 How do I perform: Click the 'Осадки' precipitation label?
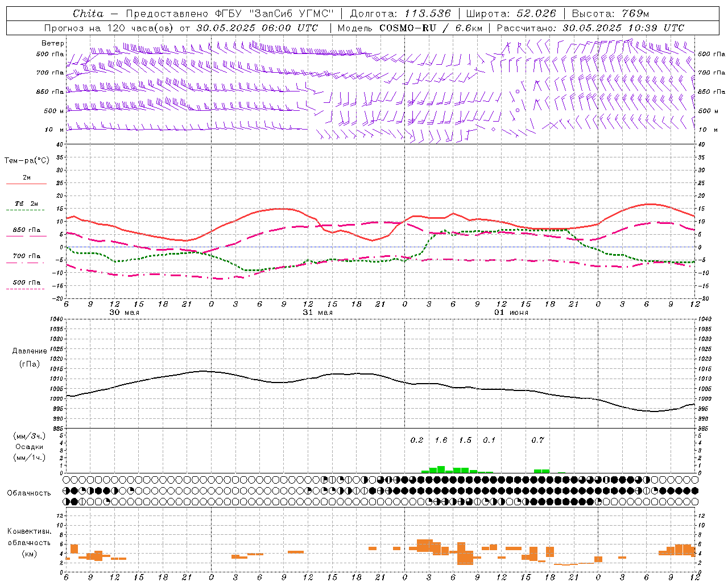(x=30, y=447)
